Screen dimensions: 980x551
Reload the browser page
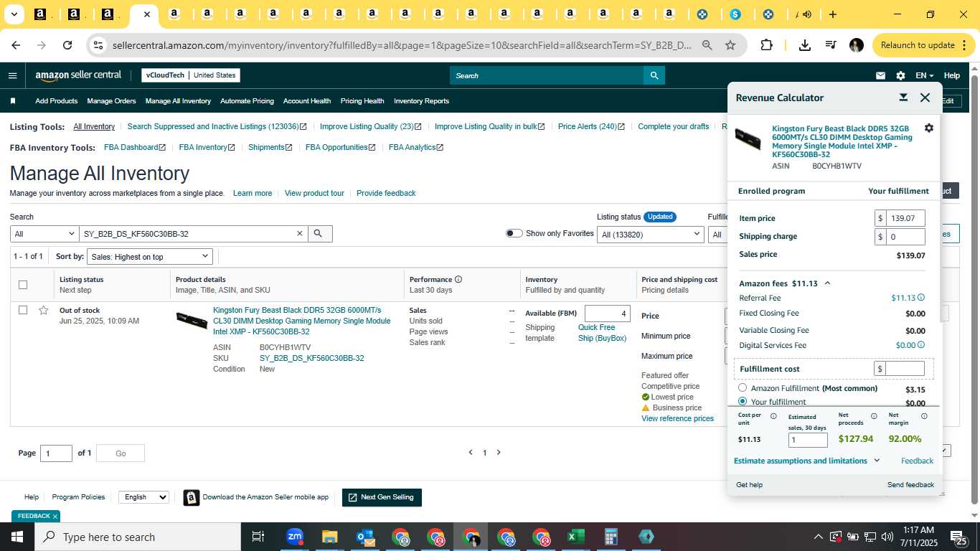tap(67, 45)
